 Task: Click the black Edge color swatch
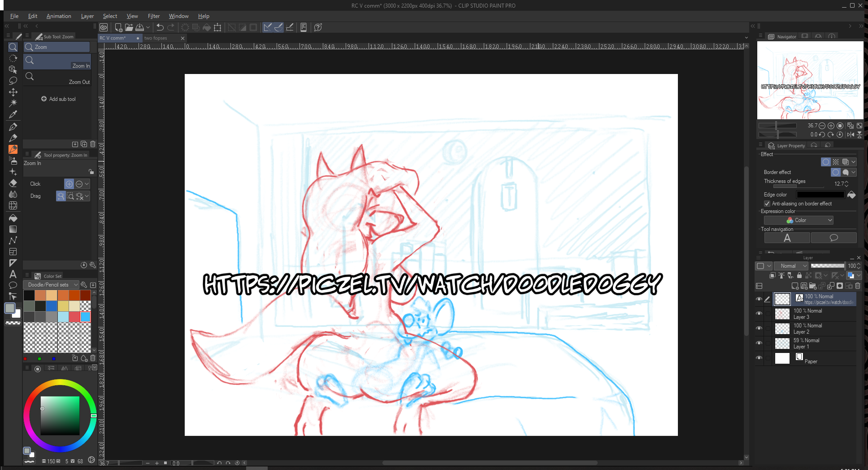[x=820, y=195]
